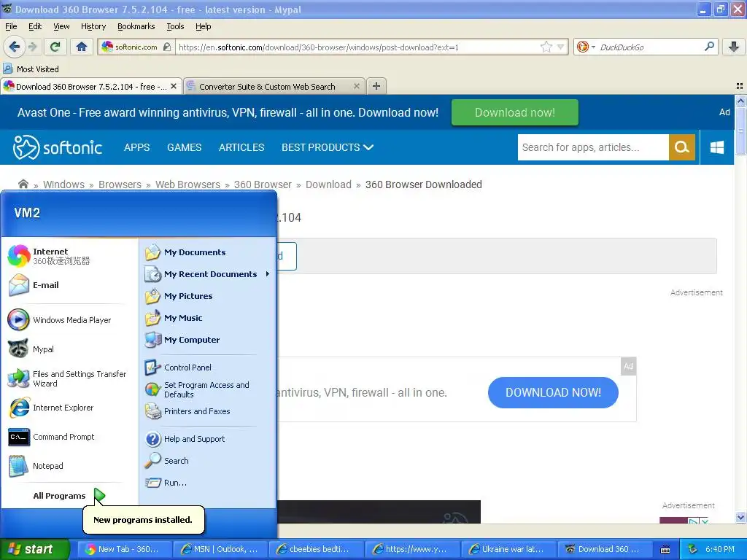
Task: Open the Bookmarks menu
Action: [x=136, y=26]
